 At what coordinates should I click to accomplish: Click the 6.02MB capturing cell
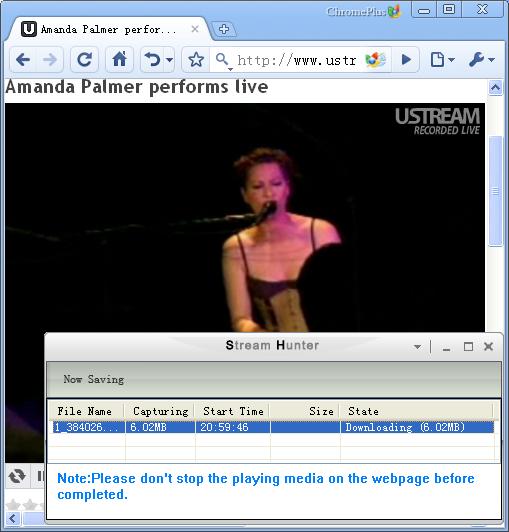click(x=160, y=427)
